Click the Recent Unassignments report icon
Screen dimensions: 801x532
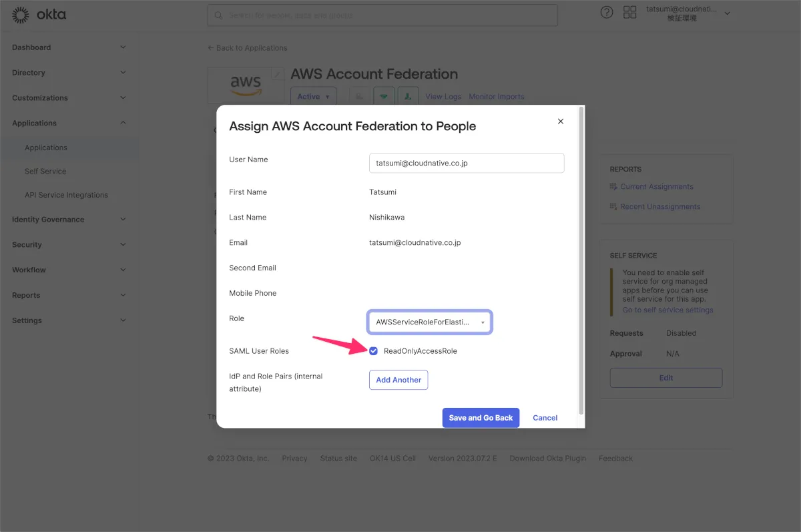pyautogui.click(x=613, y=206)
